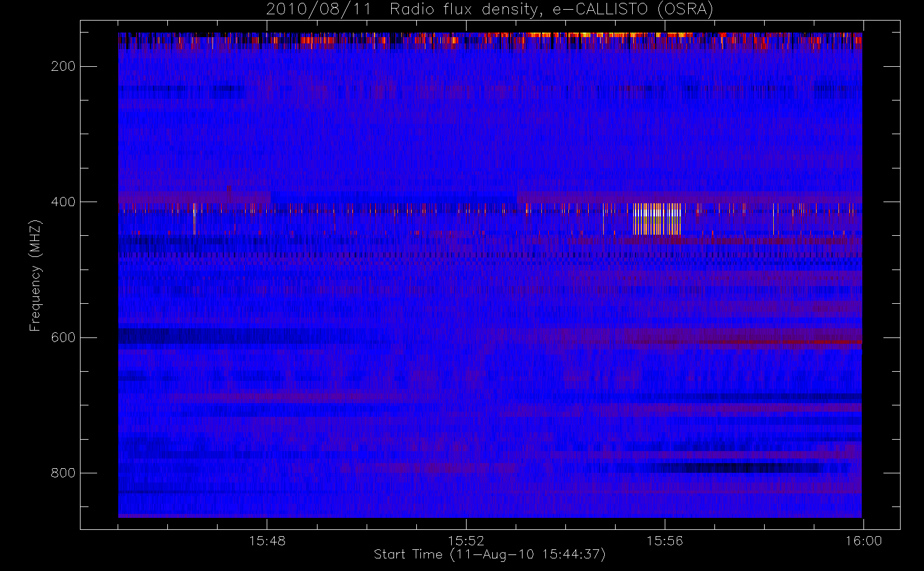
Task: Click the bright yellow burst near 400 MHz
Action: point(657,219)
